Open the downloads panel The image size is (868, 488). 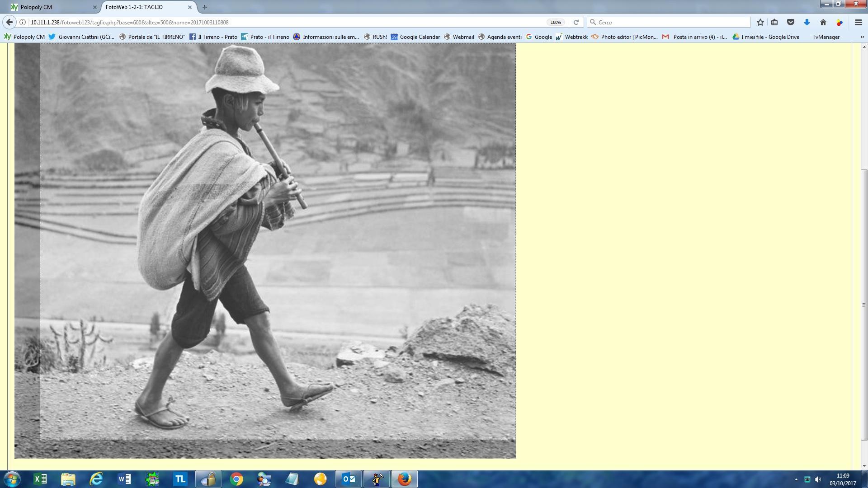[x=807, y=22]
